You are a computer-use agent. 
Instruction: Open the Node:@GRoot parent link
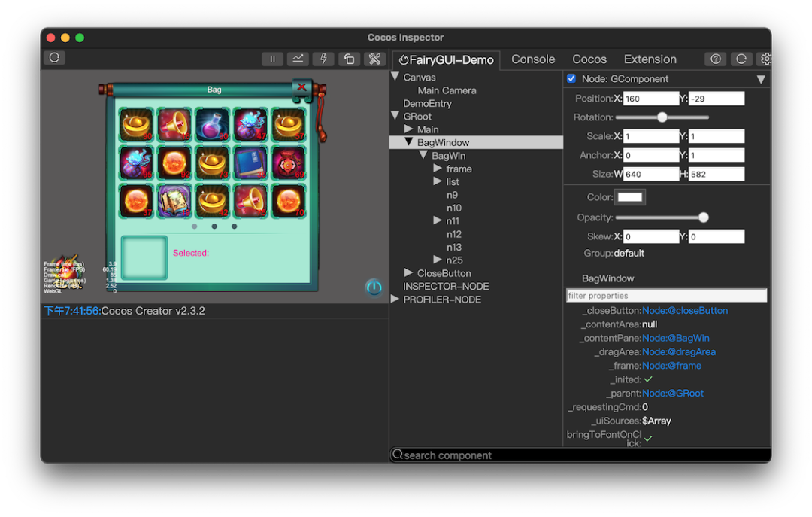click(673, 393)
